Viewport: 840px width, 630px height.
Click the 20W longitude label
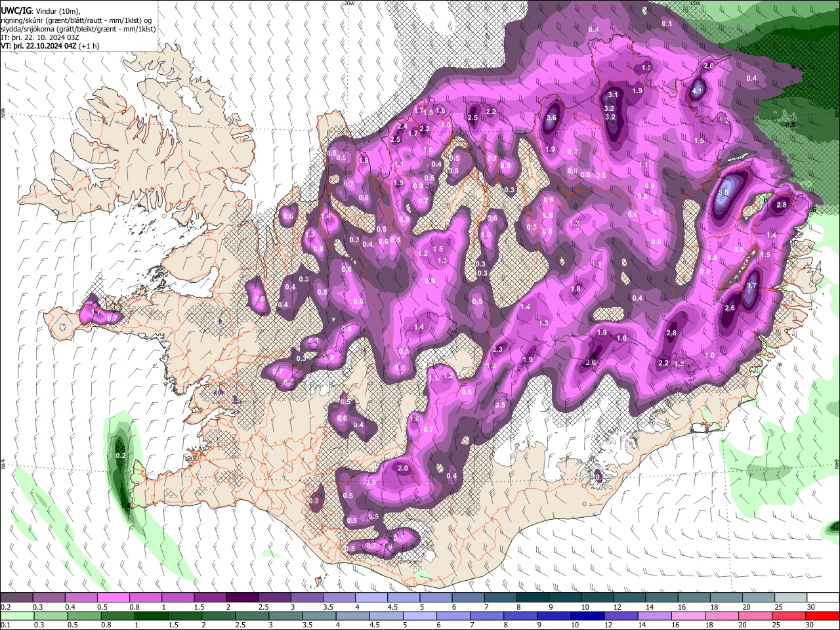[349, 3]
